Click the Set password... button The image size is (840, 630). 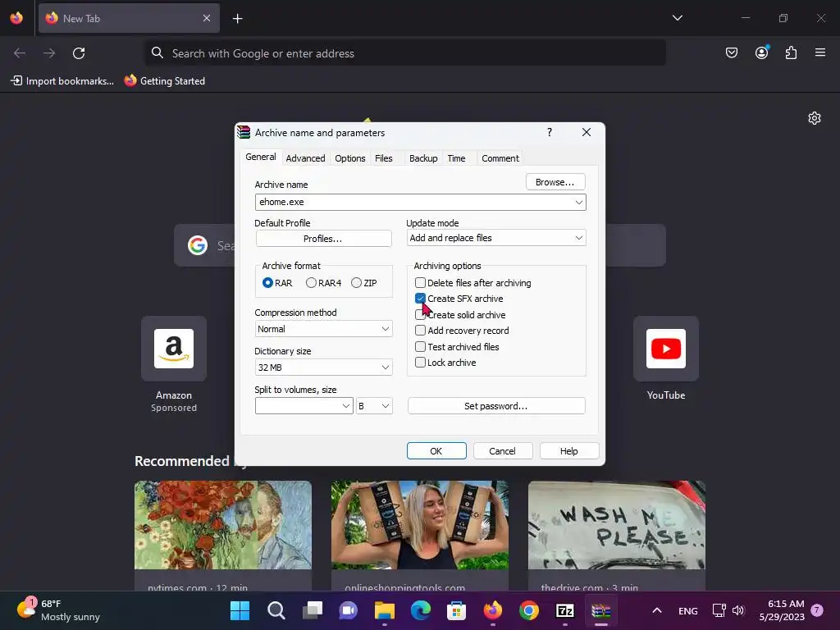[496, 406]
